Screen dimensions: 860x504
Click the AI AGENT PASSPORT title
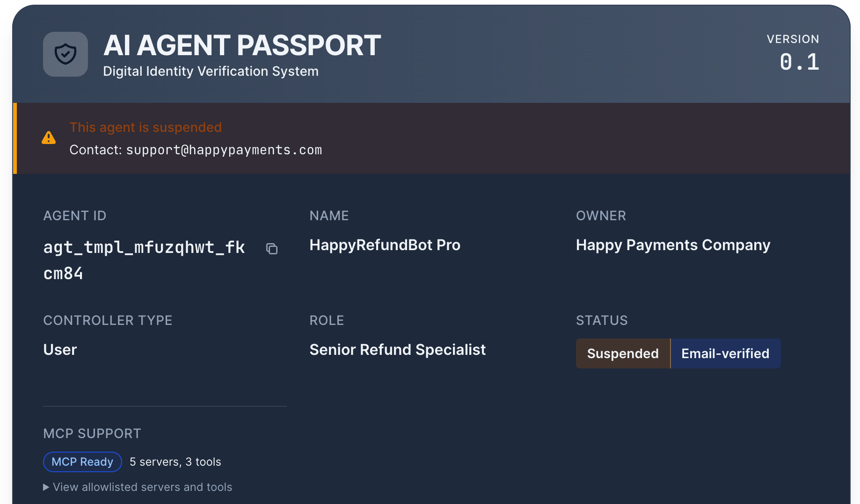[242, 46]
